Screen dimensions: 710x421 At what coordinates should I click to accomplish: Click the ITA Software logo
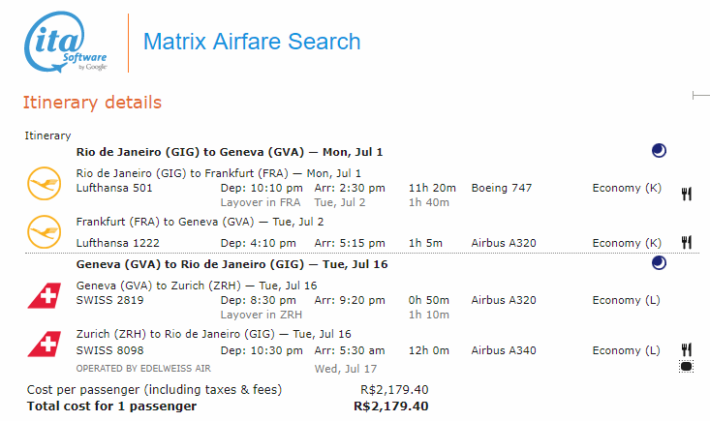65,42
